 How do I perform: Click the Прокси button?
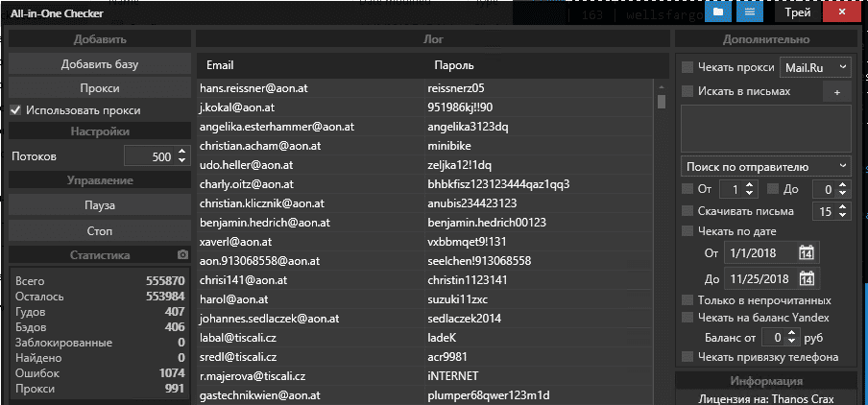coord(100,88)
